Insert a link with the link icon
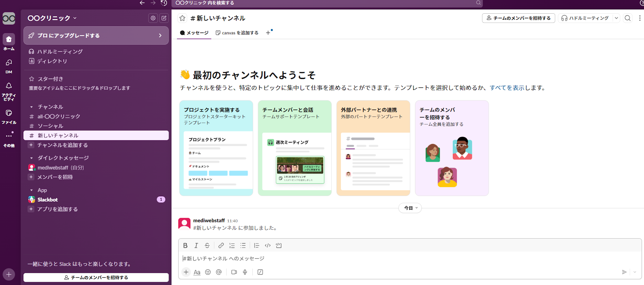The image size is (644, 285). 221,245
